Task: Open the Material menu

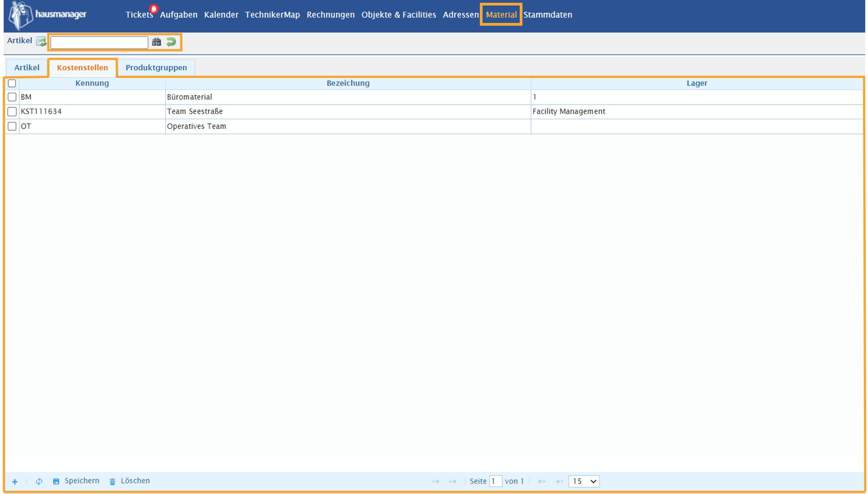Action: click(501, 15)
